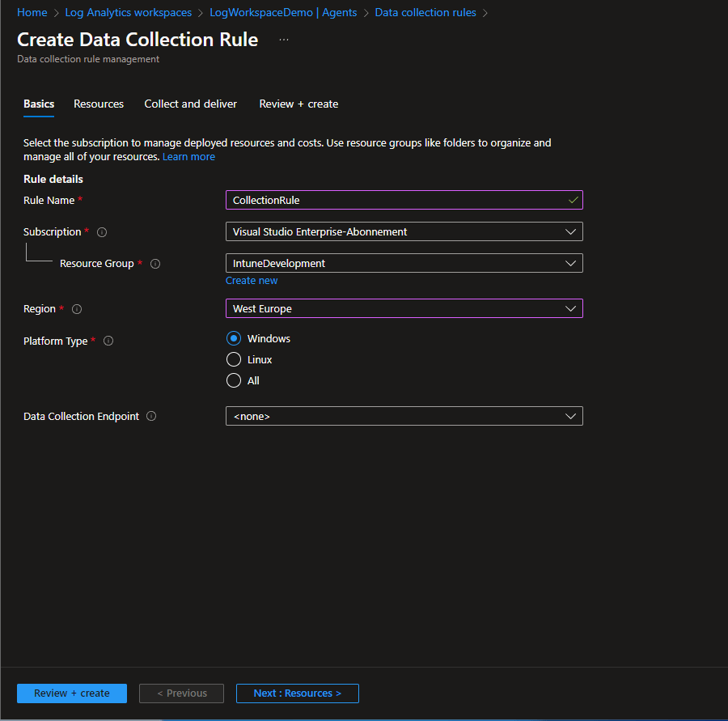Open the ellipsis menu beside the page title

tap(284, 40)
